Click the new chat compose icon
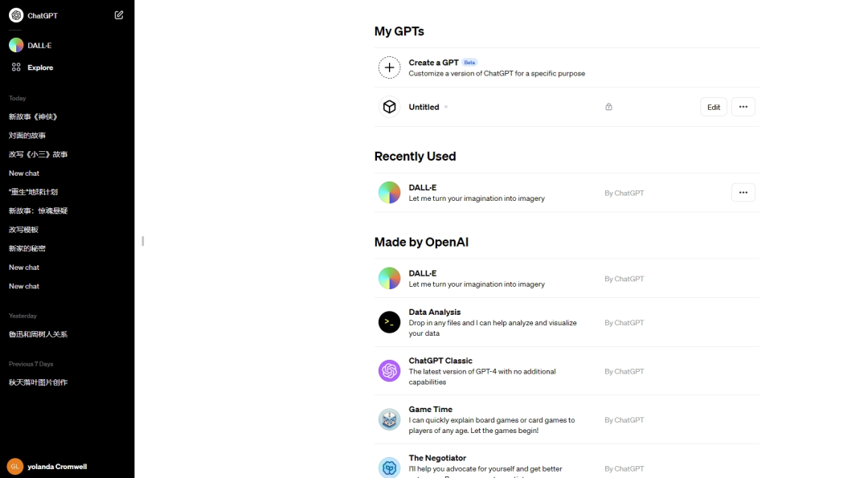 [x=119, y=15]
